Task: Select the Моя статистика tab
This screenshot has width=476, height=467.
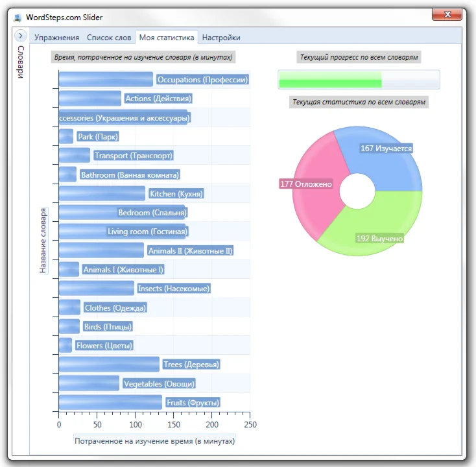Action: [x=167, y=38]
